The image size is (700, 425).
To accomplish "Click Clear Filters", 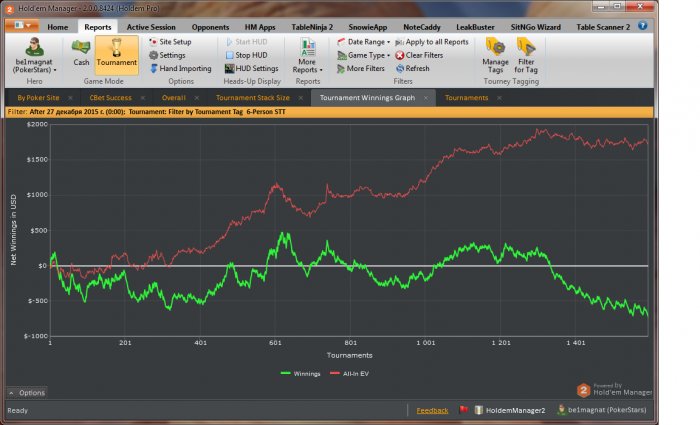I will (419, 55).
